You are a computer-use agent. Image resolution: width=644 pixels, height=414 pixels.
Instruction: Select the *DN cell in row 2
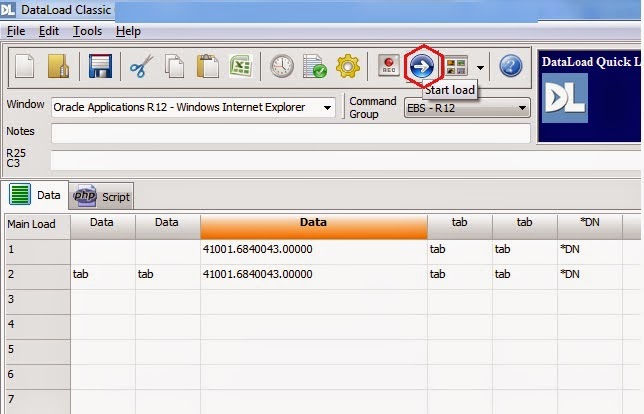(x=590, y=277)
